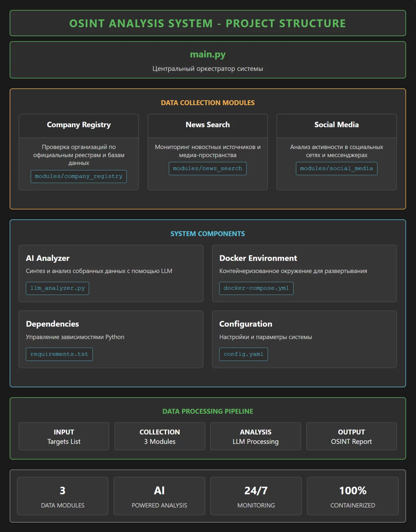Click the 24/7 Monitoring stat card

click(x=256, y=496)
